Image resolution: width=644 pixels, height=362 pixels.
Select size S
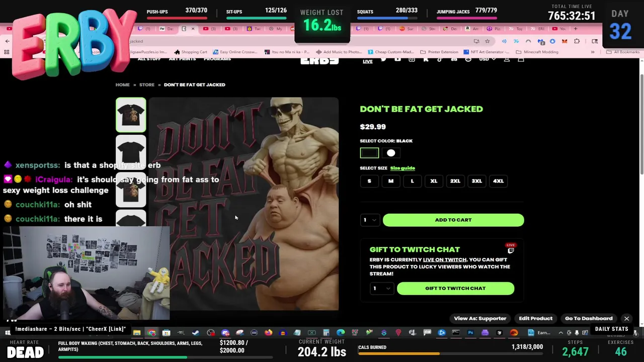pyautogui.click(x=369, y=181)
